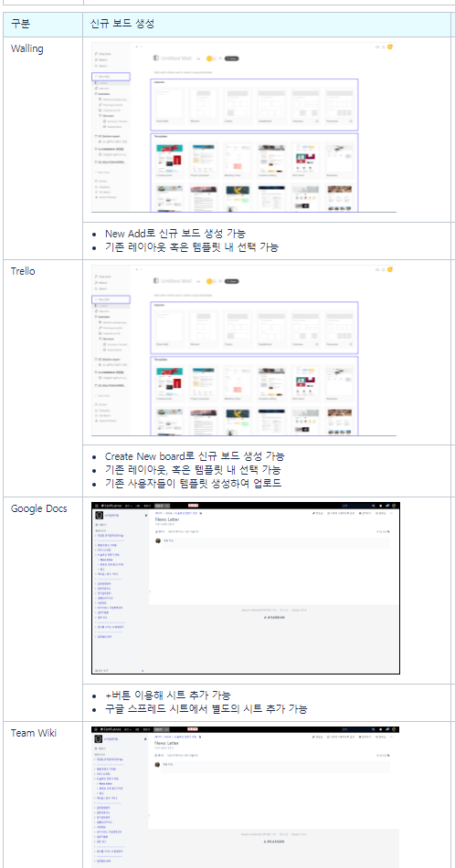The width and height of the screenshot is (455, 868).
Task: Open the Confluence screenshot in the Team Wiki row
Action: click(x=246, y=797)
